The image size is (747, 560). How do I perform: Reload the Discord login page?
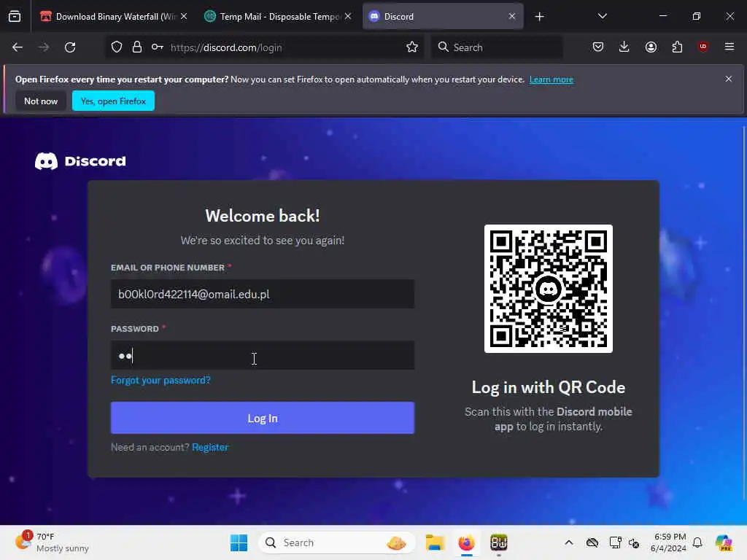70,47
